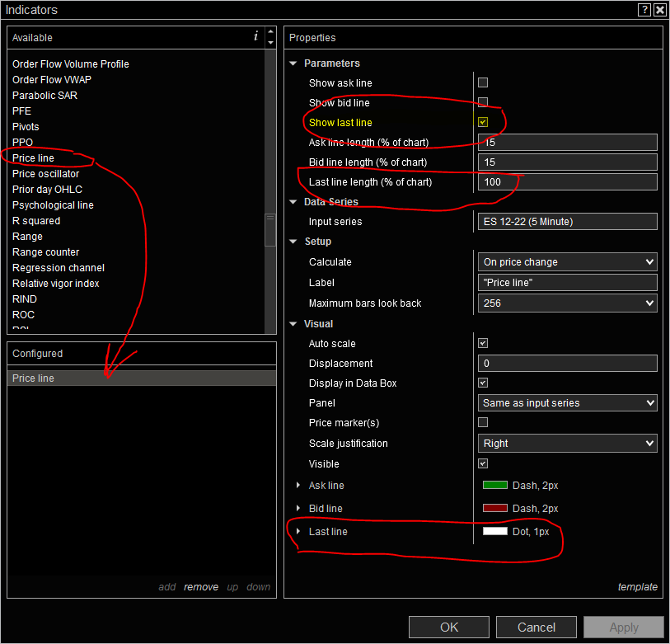The image size is (670, 644).
Task: Click the Last line length input field
Action: (568, 181)
